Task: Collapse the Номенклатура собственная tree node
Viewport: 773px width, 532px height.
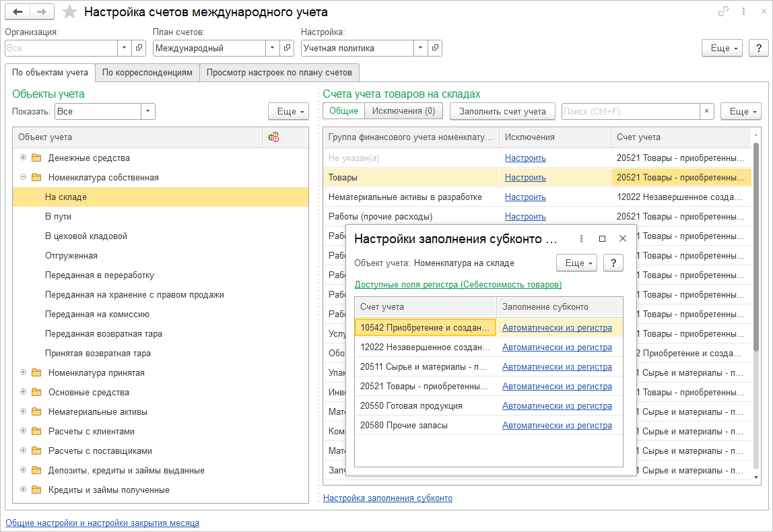Action: tap(24, 178)
